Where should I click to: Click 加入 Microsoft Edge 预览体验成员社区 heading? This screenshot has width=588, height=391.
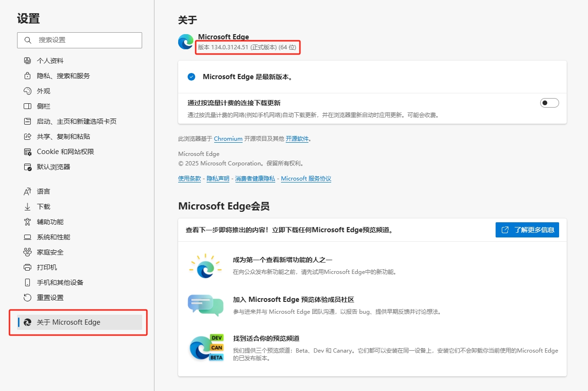[x=294, y=300]
